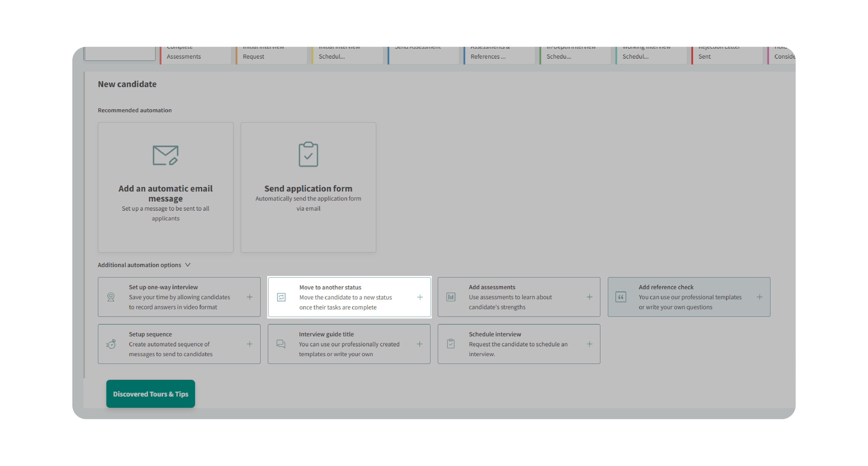This screenshot has height=466, width=868.
Task: Switch to the Rejection Letter Sent tab
Action: 727,55
